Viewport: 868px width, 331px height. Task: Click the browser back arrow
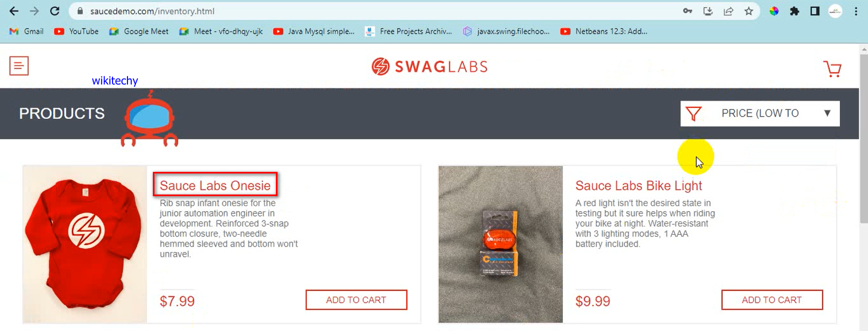click(14, 11)
